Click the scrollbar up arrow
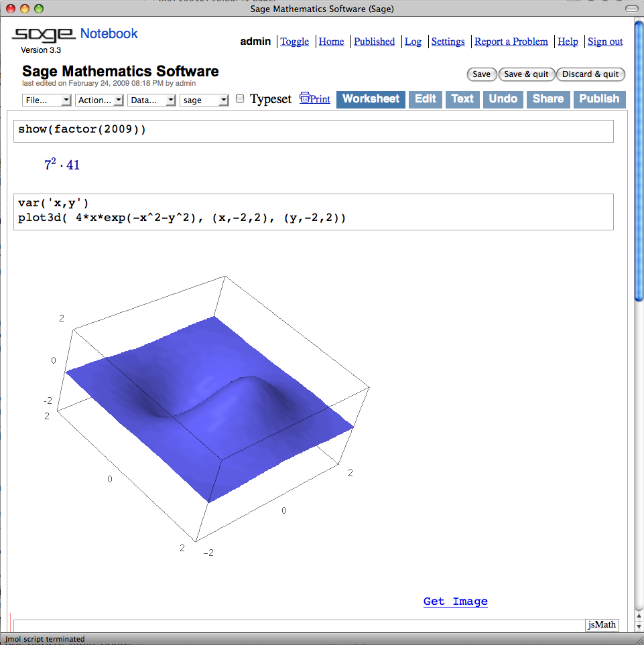Image resolution: width=644 pixels, height=645 pixels. [639, 616]
